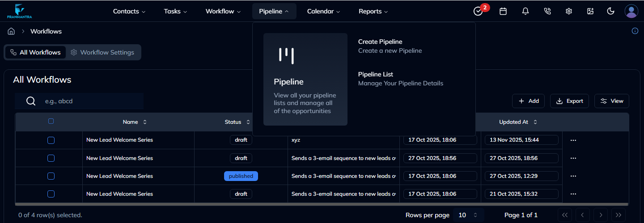The height and width of the screenshot is (223, 644).
Task: Go to first page button
Action: [x=564, y=215]
